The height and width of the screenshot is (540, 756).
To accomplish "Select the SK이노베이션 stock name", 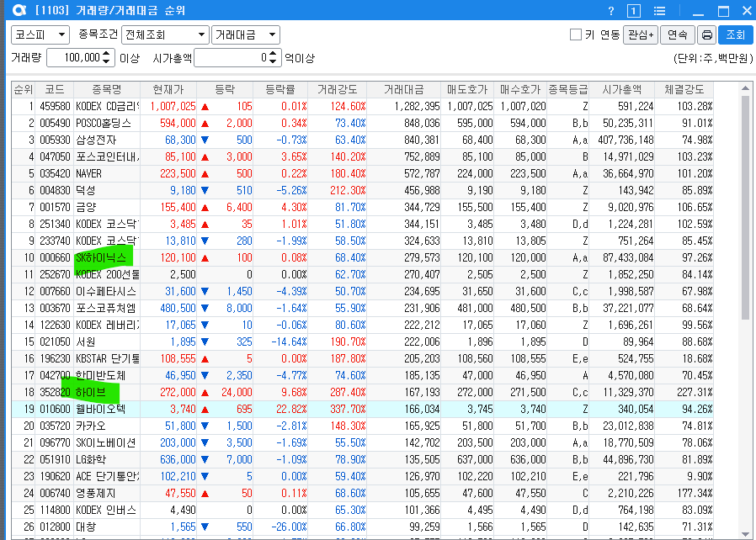I will tap(105, 442).
